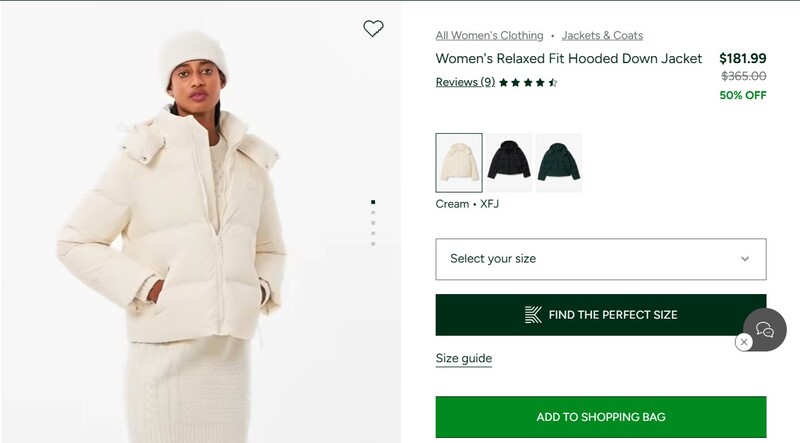Viewport: 800px width, 443px height.
Task: Pick the dark green jacket swatch
Action: tap(559, 162)
